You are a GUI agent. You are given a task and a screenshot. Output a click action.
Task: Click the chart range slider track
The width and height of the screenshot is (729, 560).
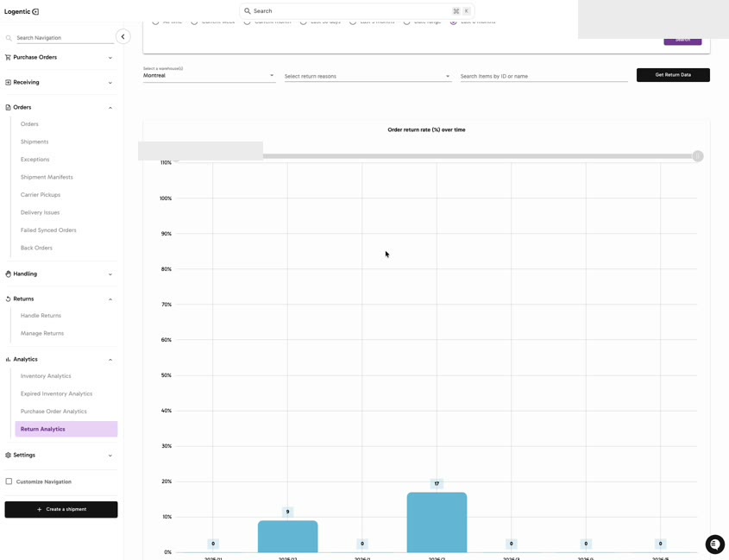pos(477,156)
